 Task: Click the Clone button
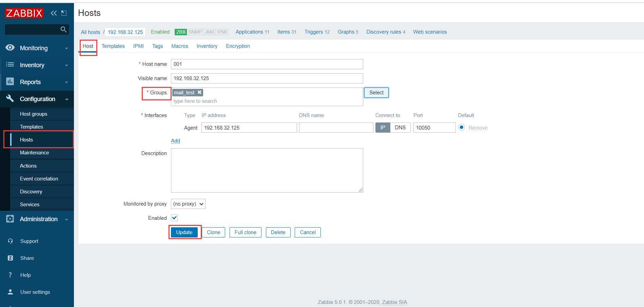pos(214,232)
